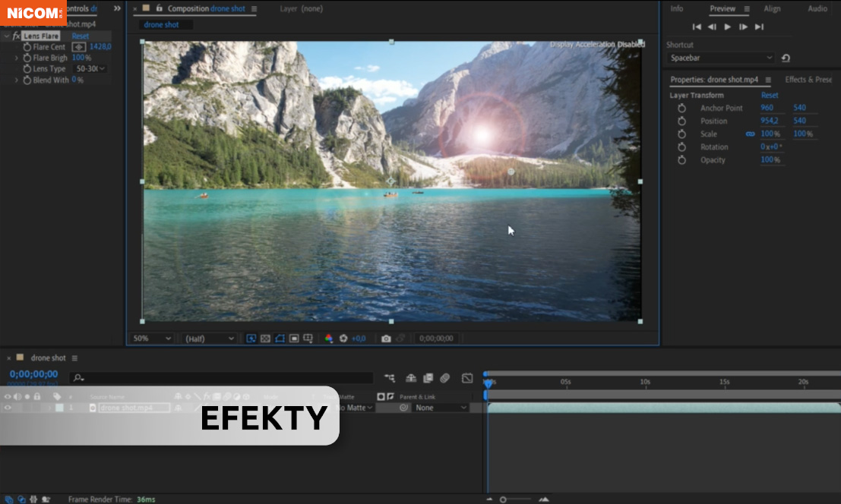The image size is (841, 504).
Task: Toggle Layer Switches pane at bottom left
Action: (x=8, y=499)
